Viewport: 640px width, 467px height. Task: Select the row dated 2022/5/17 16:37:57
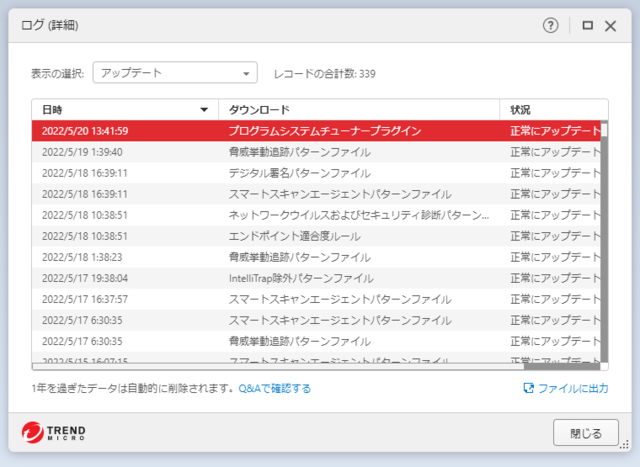pos(316,299)
